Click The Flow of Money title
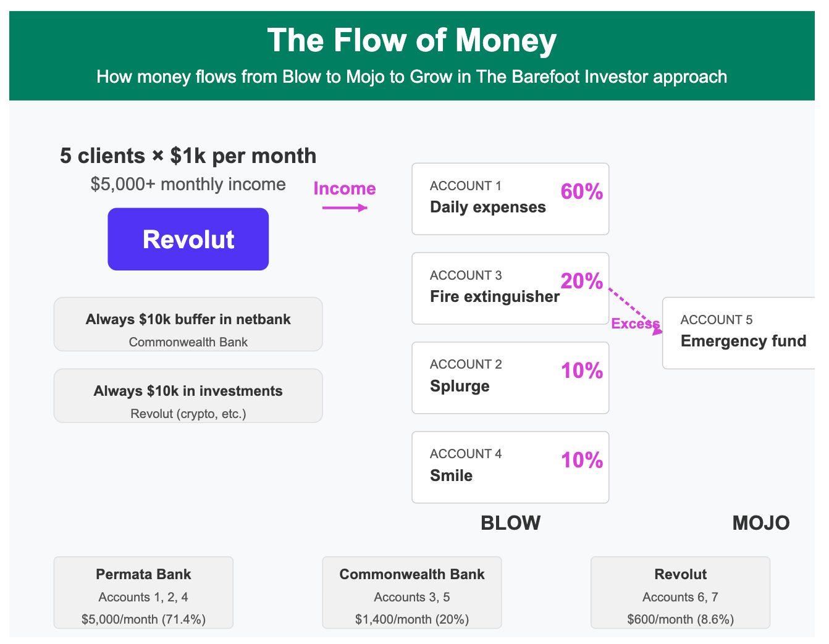The height and width of the screenshot is (644, 829). coord(412,40)
